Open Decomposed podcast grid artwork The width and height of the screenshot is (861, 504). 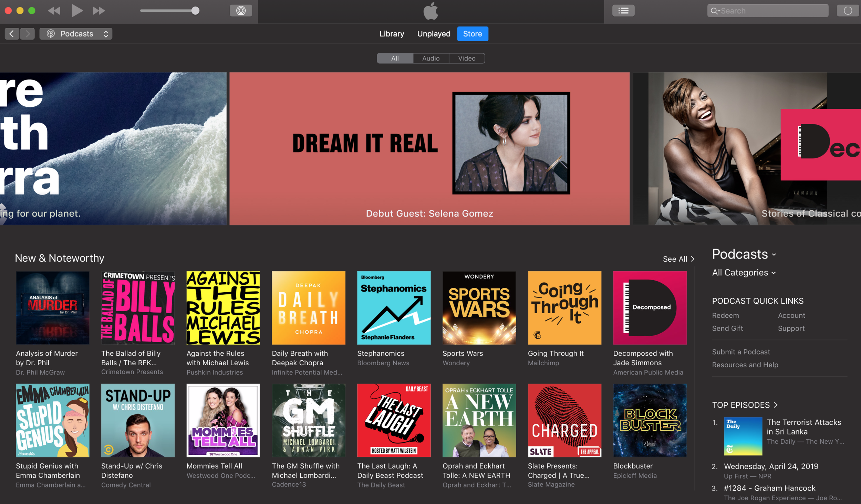(x=650, y=307)
